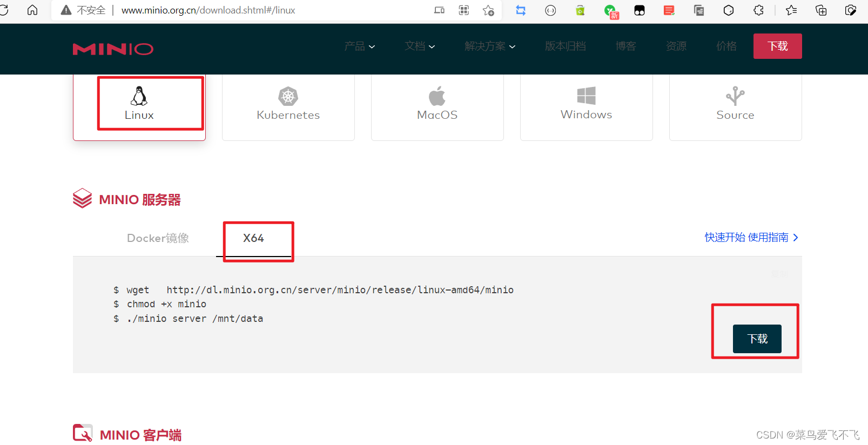Click the green trash bin extension icon
Viewport: 868px width, 445px height.
(580, 10)
